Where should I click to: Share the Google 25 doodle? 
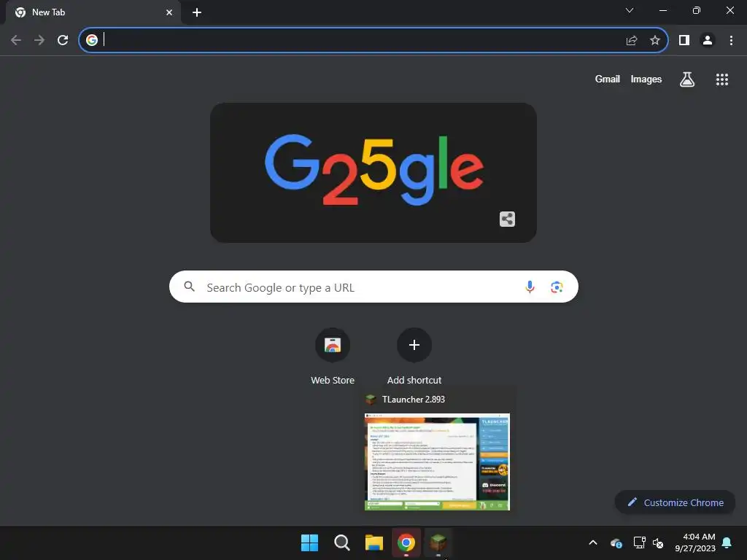coord(508,219)
